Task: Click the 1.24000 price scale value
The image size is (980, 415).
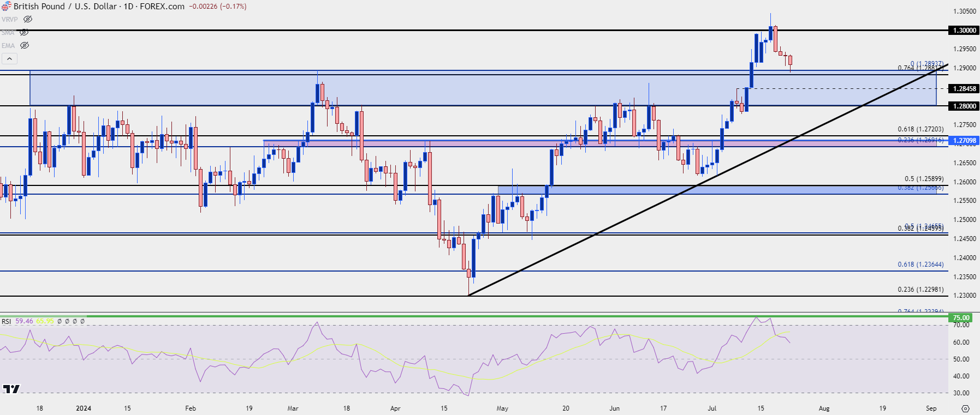Action: [x=965, y=258]
